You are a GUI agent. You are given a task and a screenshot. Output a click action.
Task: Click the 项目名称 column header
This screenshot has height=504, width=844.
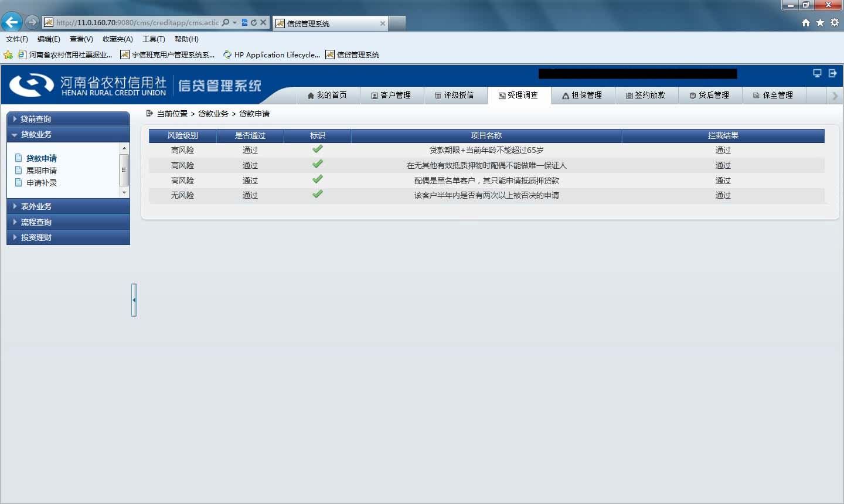486,135
